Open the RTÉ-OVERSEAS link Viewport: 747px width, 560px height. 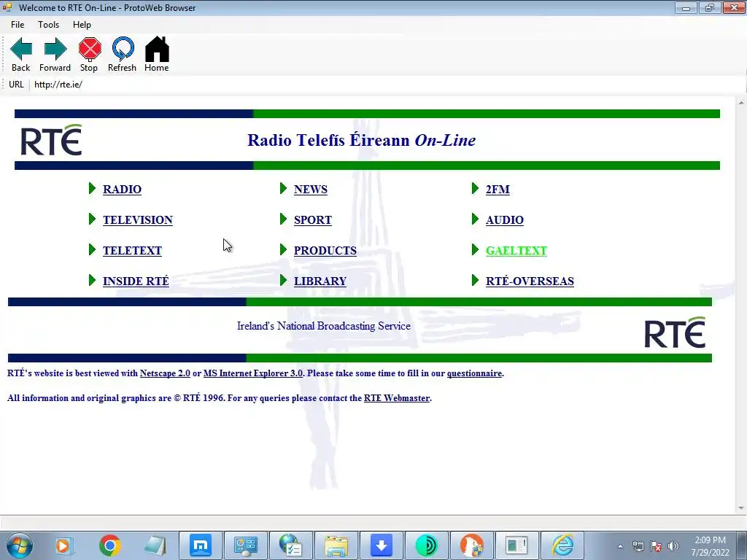(530, 281)
